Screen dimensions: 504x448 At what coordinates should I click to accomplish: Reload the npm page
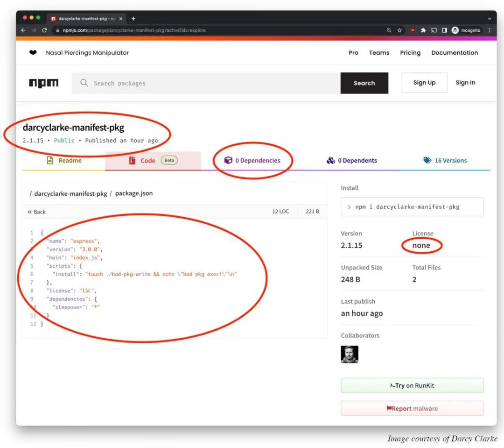(44, 30)
